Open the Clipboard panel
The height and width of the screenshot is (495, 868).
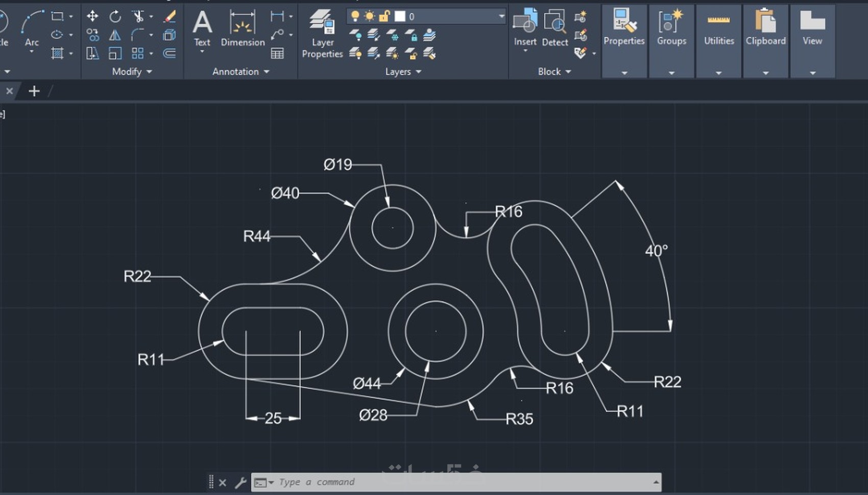[x=765, y=41]
